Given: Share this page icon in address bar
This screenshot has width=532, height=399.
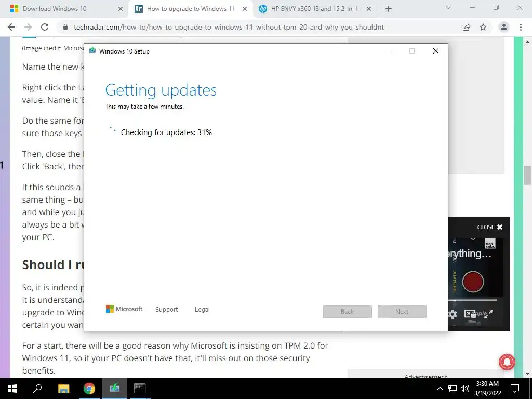Looking at the screenshot, I should tap(467, 27).
